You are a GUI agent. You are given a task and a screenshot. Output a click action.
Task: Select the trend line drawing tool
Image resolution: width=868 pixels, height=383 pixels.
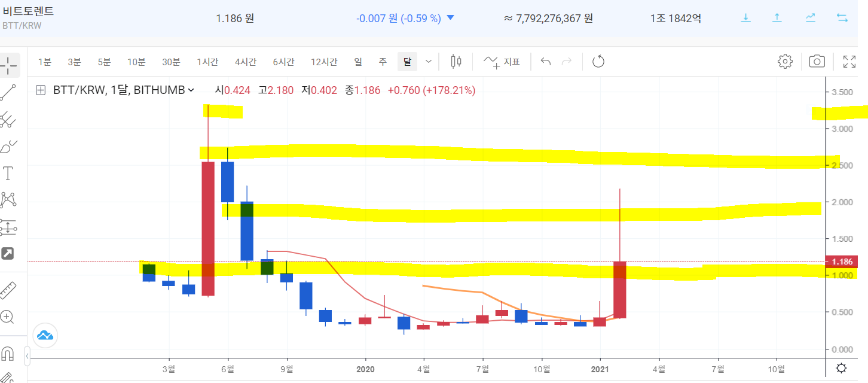coord(9,92)
